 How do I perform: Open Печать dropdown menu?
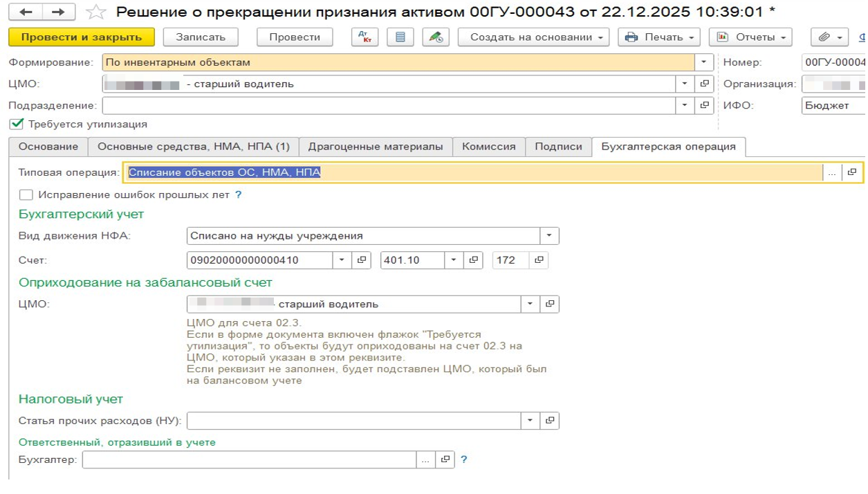tap(659, 37)
